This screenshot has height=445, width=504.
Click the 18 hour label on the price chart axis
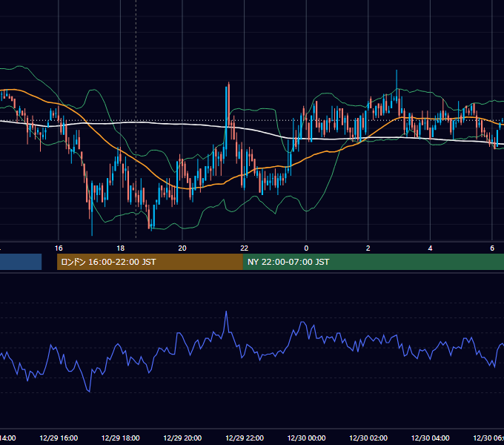[121, 248]
